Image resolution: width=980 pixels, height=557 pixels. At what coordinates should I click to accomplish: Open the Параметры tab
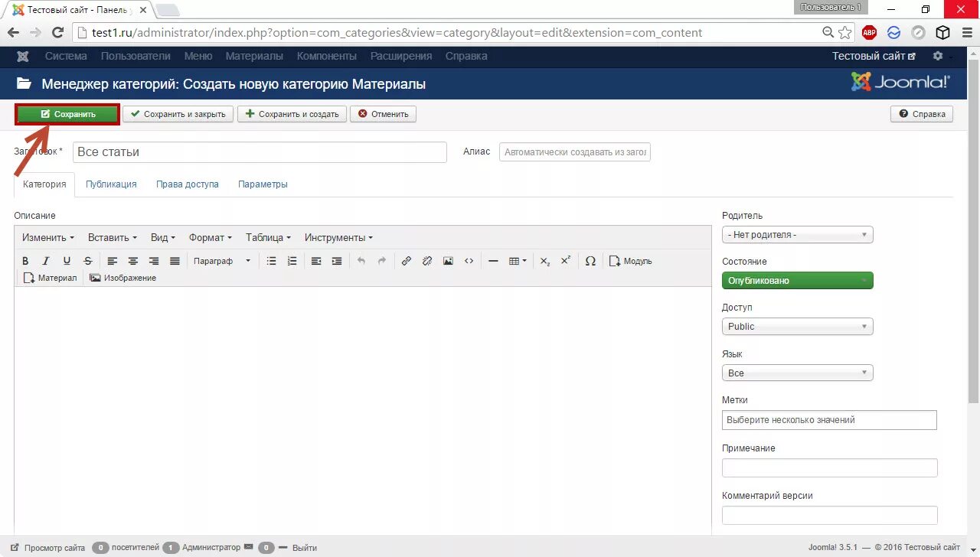[x=263, y=184]
